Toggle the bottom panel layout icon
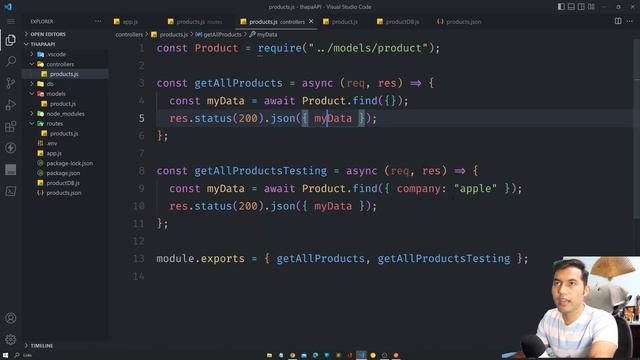Screen dimensions: 640x360 tap(571, 7)
